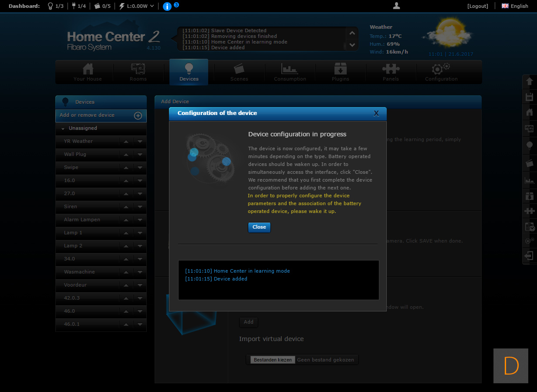Open the scenes dashboard indicator 0/5
This screenshot has width=537, height=392.
pyautogui.click(x=102, y=6)
